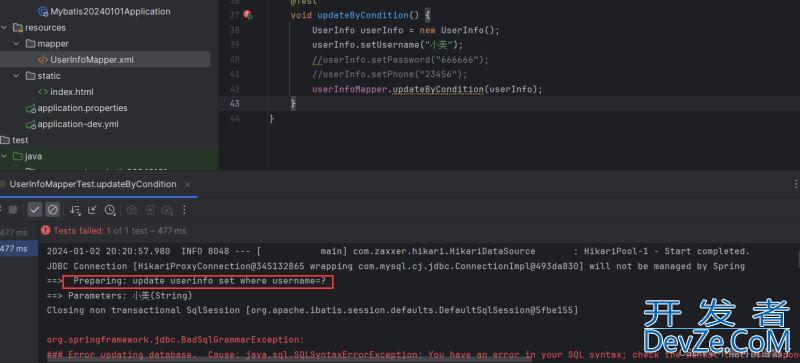Screen dimensions: 800x363
Task: Collapse the mapper folder chevron
Action: pos(17,44)
